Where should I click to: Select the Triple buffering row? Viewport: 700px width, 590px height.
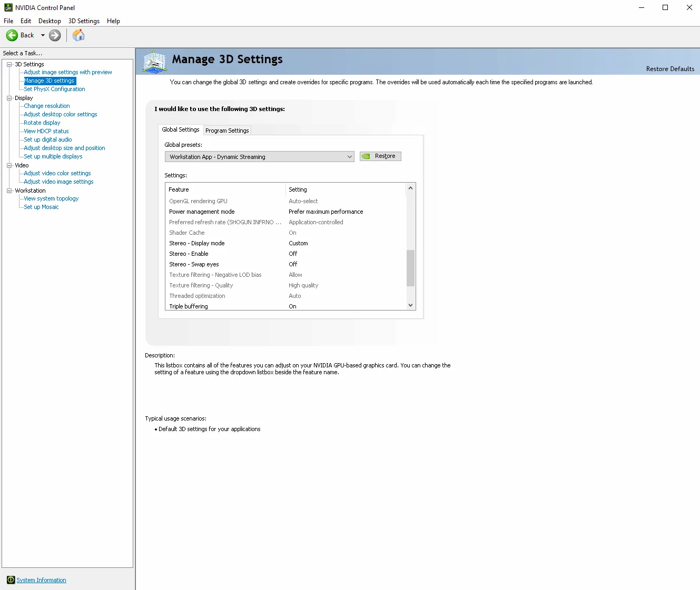click(x=285, y=306)
